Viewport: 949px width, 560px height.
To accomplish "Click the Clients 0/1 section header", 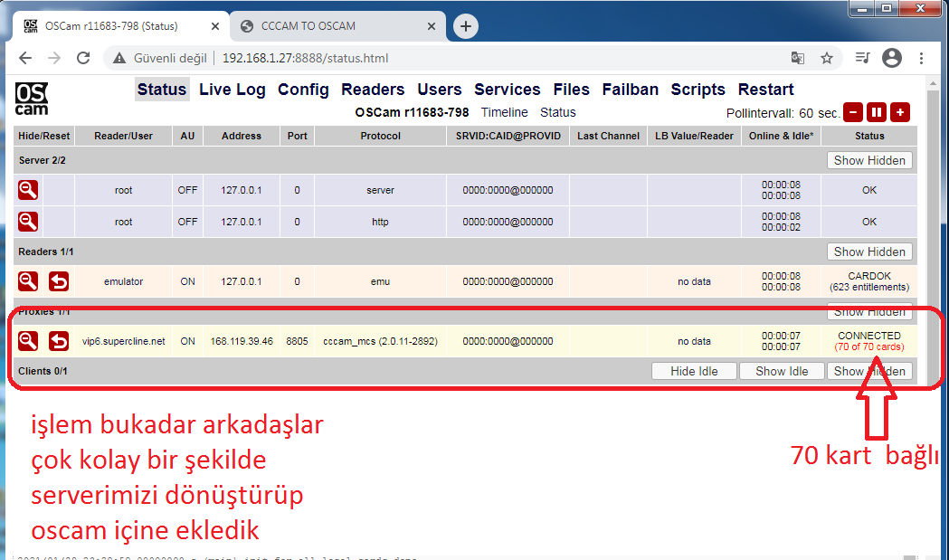I will [43, 371].
